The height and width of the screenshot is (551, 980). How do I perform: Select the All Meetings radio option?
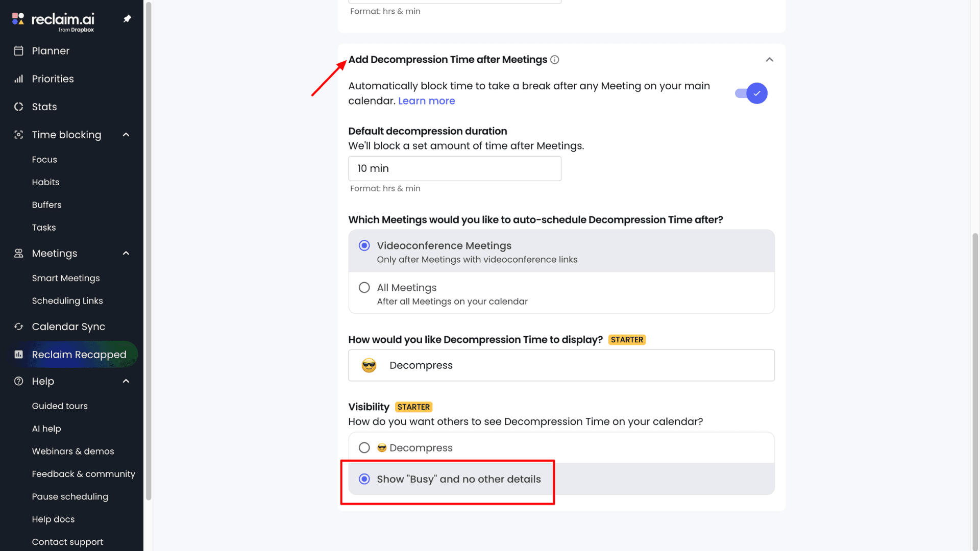[364, 288]
